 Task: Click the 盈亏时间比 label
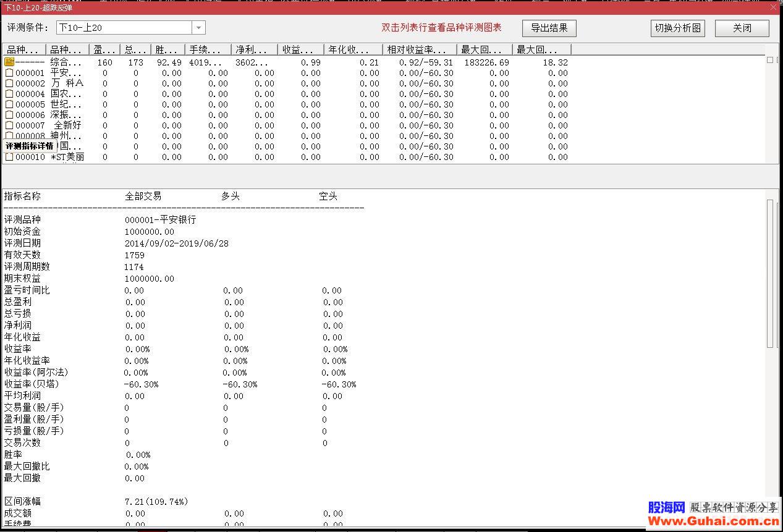coord(27,290)
